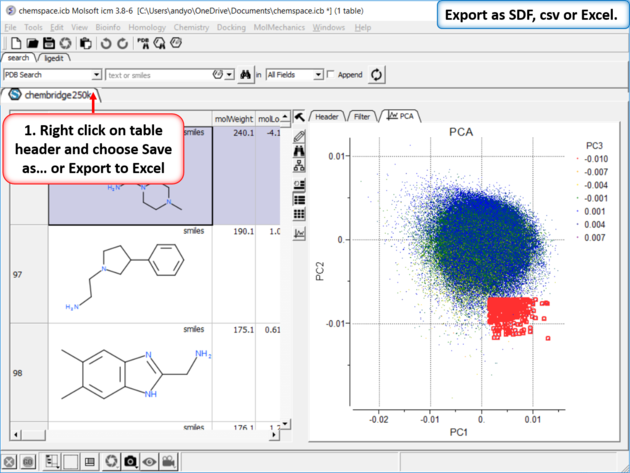Toggle the eye visibility icon in bottom bar
This screenshot has height=473, width=630.
tap(150, 462)
